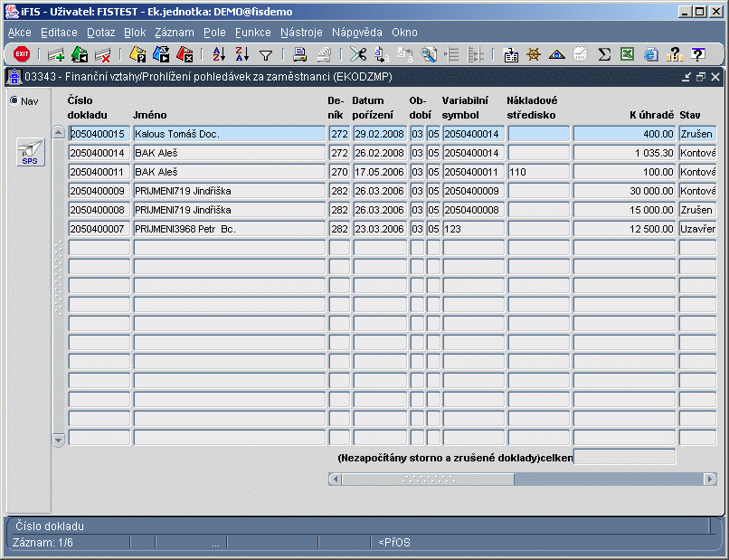The width and height of the screenshot is (729, 560).
Task: Click the name PRIJMENI3968 Petr Bc.
Action: pos(230,229)
